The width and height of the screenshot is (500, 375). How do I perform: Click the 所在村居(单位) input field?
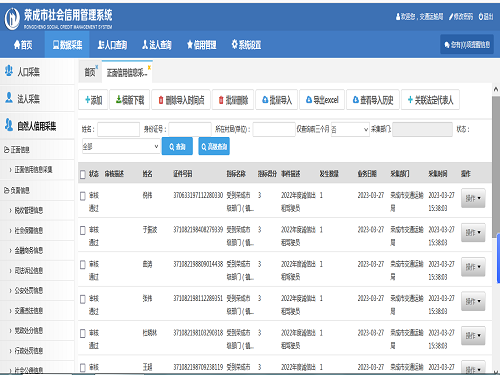274,129
